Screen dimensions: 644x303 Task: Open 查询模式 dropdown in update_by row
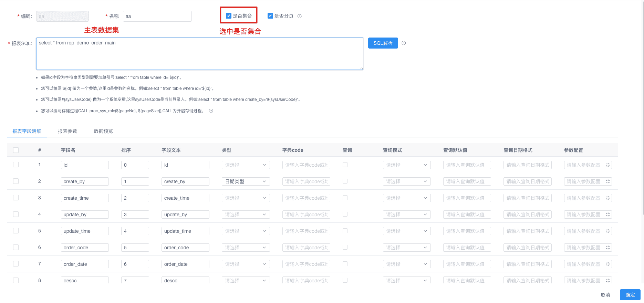[x=407, y=215]
